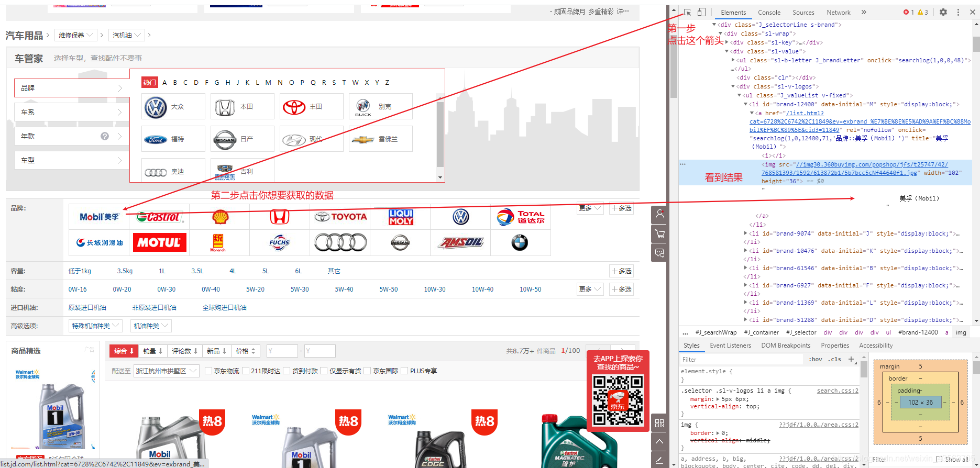Open the DOM Breakpoints tab
This screenshot has width=980, height=468.
pyautogui.click(x=786, y=346)
